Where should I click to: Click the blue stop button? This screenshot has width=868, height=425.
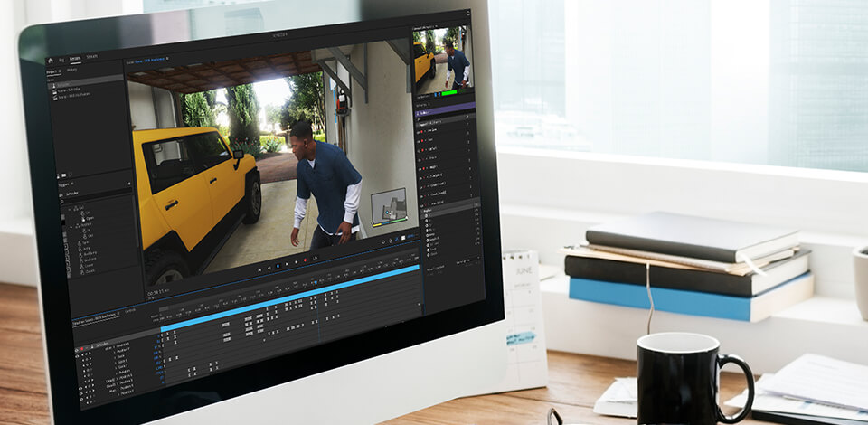pos(278,266)
